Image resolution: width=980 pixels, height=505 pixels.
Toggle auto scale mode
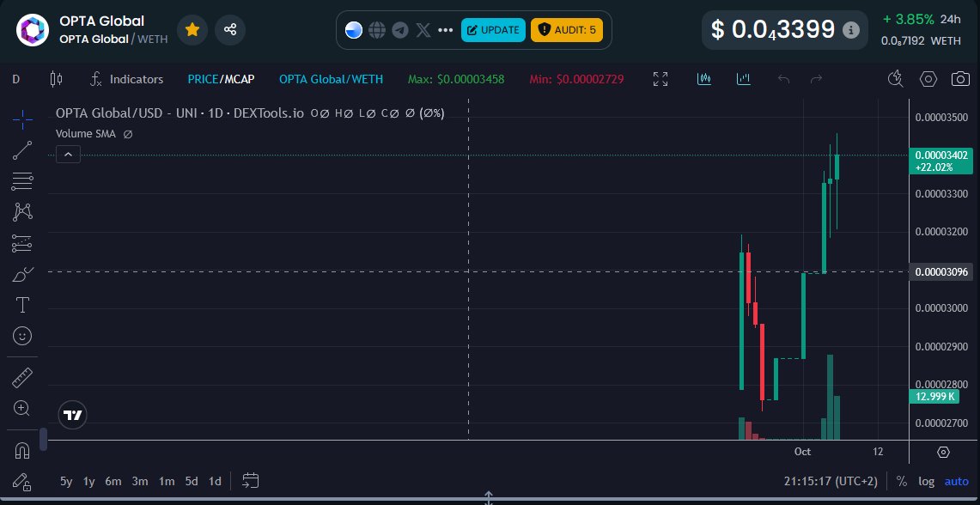pyautogui.click(x=956, y=481)
